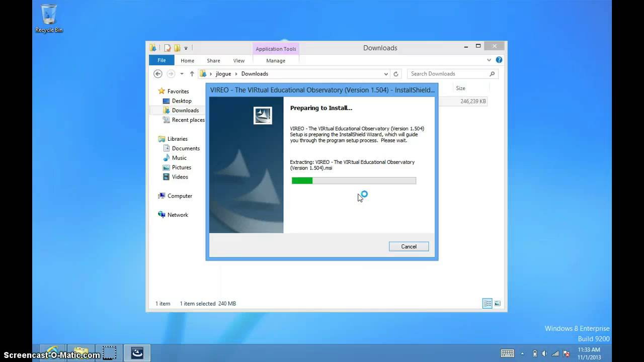Open the recent locations dropdown arrow
644x362 pixels.
[182, 74]
